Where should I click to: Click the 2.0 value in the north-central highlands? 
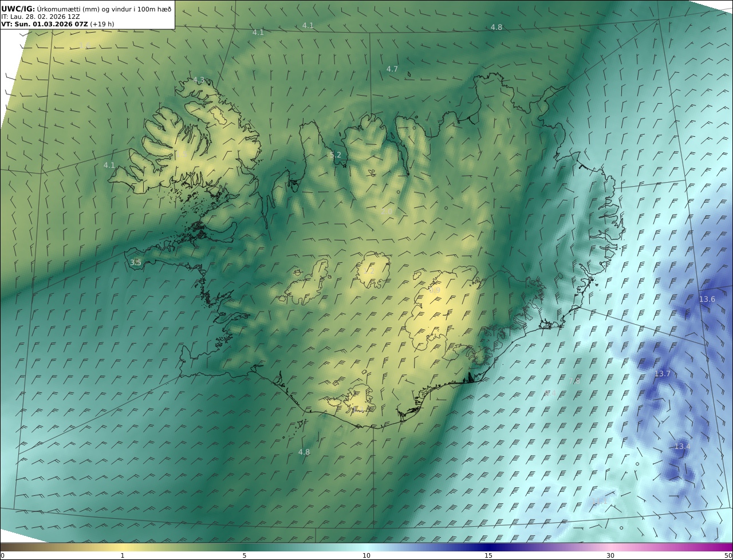pyautogui.click(x=387, y=211)
